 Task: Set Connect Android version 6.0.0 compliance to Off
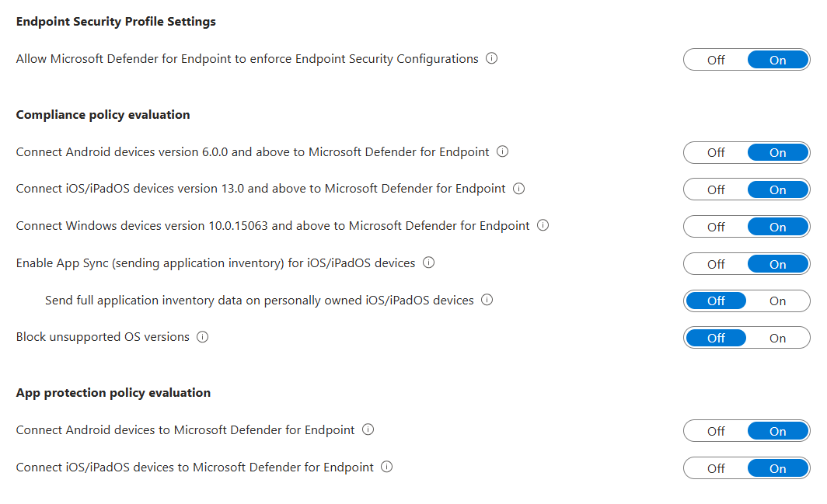click(716, 153)
